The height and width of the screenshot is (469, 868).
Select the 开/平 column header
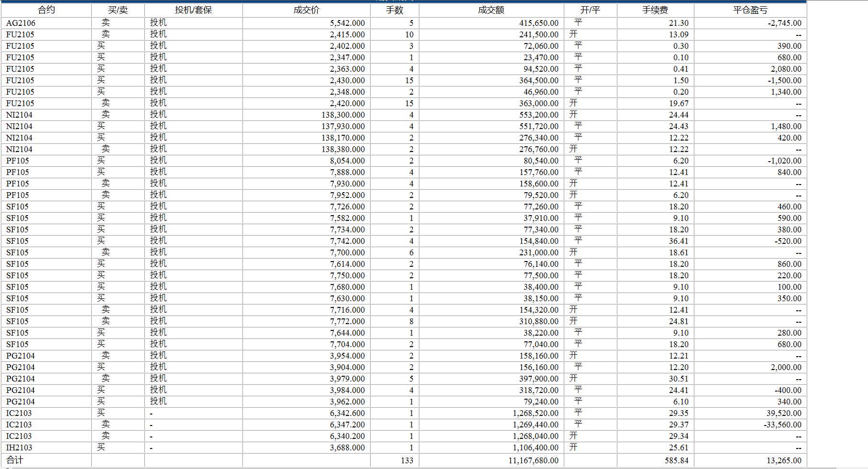pos(590,10)
